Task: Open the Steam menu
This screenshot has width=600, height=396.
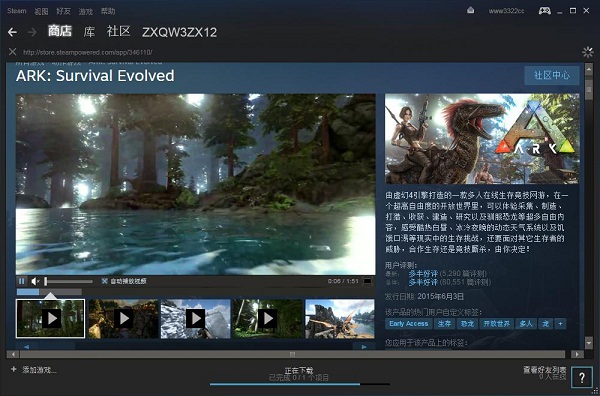Action: pyautogui.click(x=17, y=11)
